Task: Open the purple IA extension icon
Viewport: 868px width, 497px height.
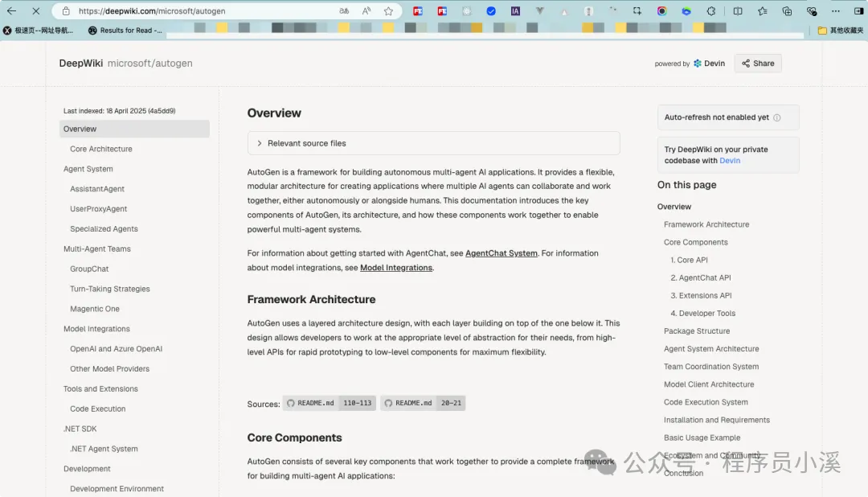Action: [x=515, y=11]
